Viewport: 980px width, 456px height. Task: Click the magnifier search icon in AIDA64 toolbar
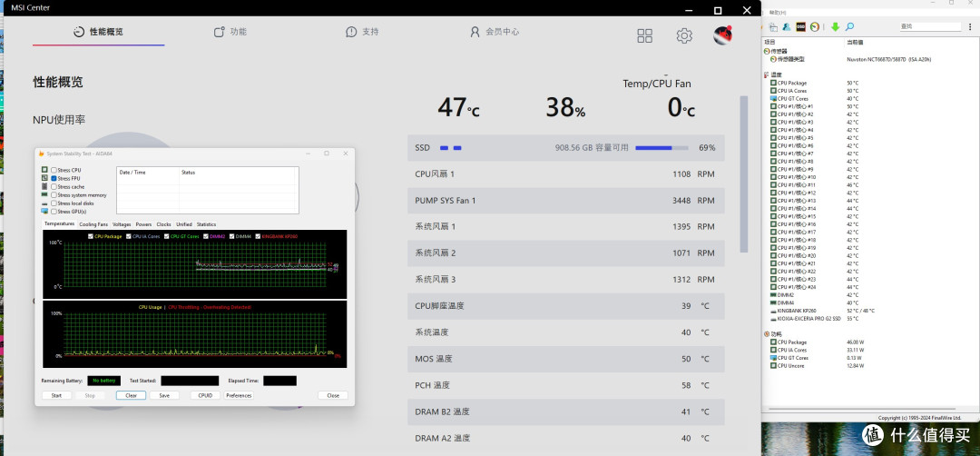[849, 27]
